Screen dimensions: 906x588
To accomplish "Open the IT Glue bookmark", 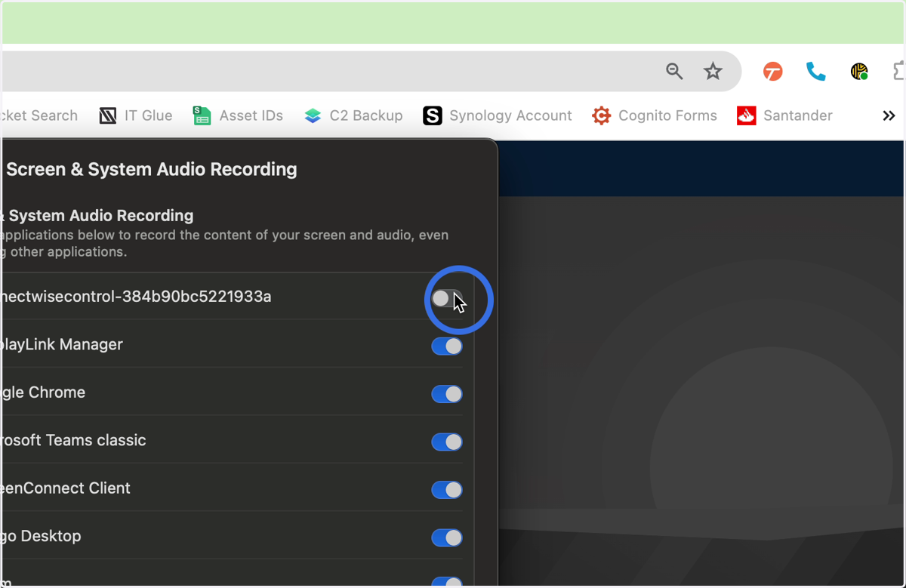I will (136, 115).
